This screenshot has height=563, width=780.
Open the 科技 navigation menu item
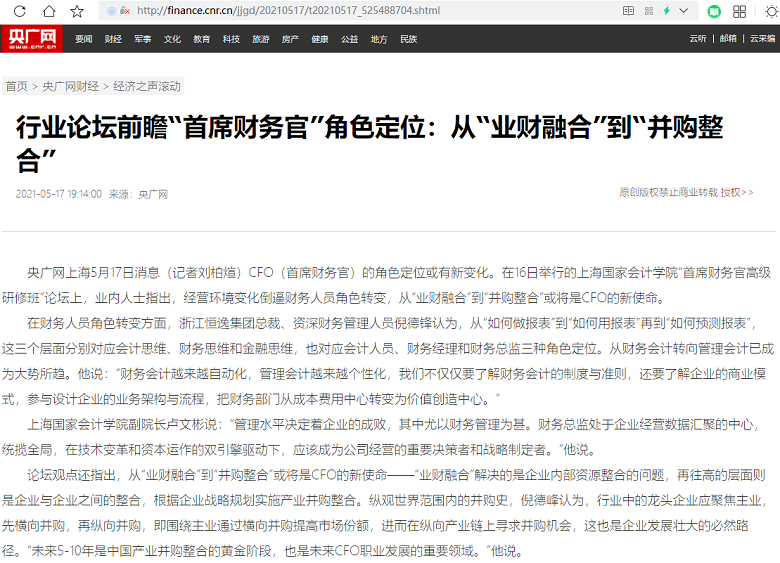[231, 39]
